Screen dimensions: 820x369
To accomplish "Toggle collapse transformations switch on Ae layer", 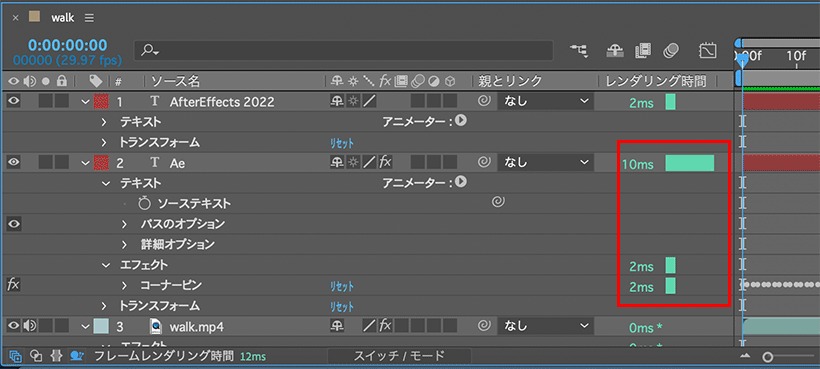I will point(353,163).
